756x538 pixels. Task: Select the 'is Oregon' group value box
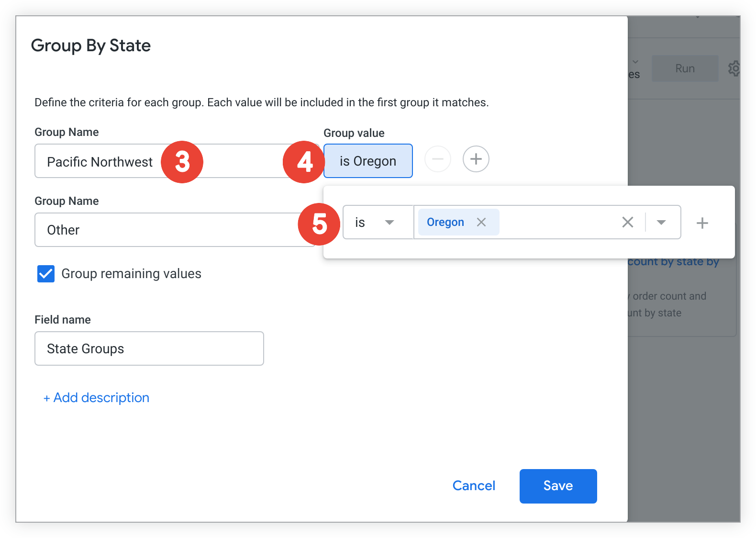pyautogui.click(x=367, y=161)
